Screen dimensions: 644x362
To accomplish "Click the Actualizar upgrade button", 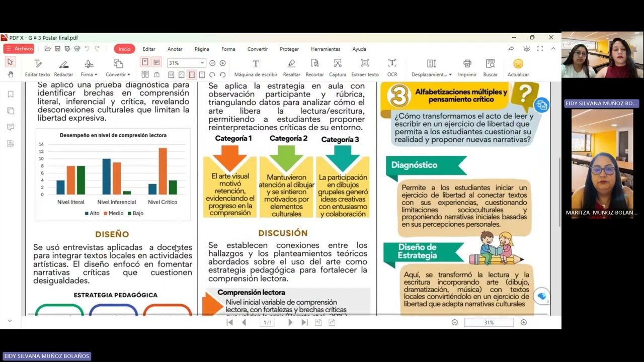I will click(518, 68).
